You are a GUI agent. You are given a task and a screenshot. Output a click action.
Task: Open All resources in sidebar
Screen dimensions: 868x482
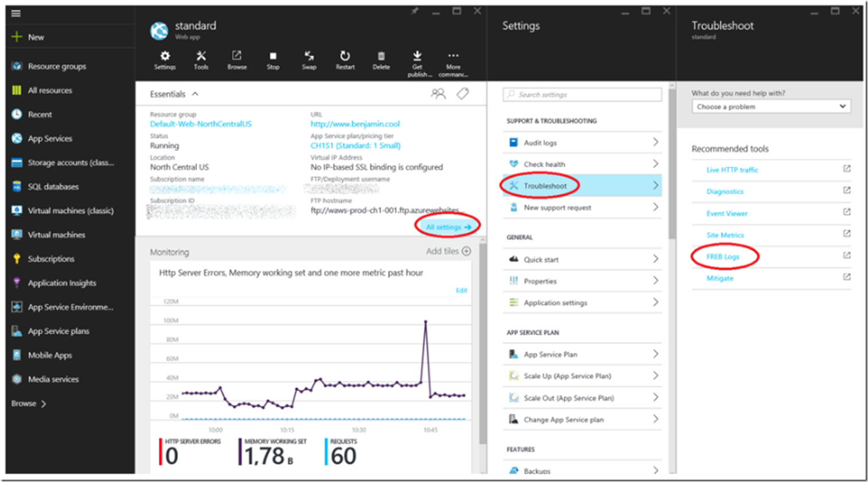[50, 91]
